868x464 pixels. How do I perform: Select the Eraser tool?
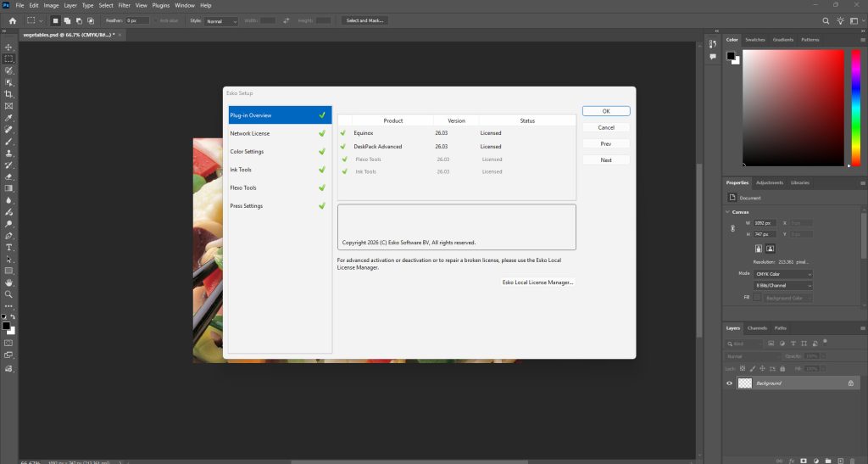8,176
